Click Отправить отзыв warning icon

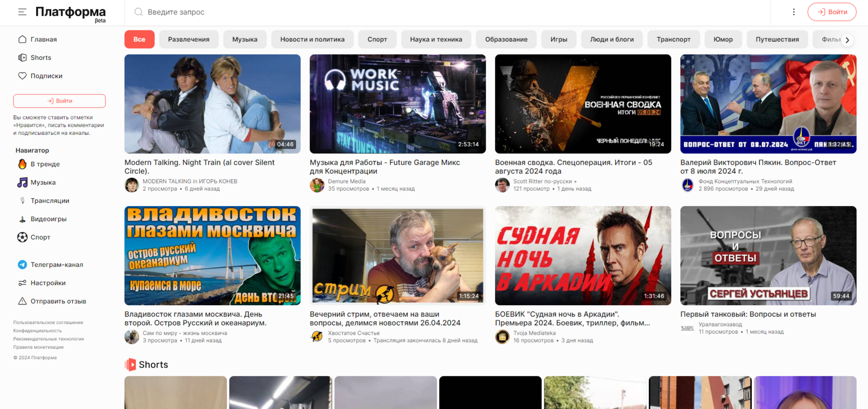(x=22, y=301)
